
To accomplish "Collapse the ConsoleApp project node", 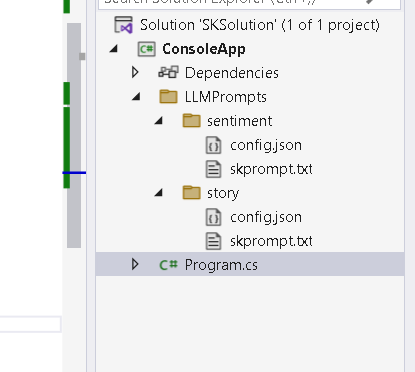I will pos(114,49).
